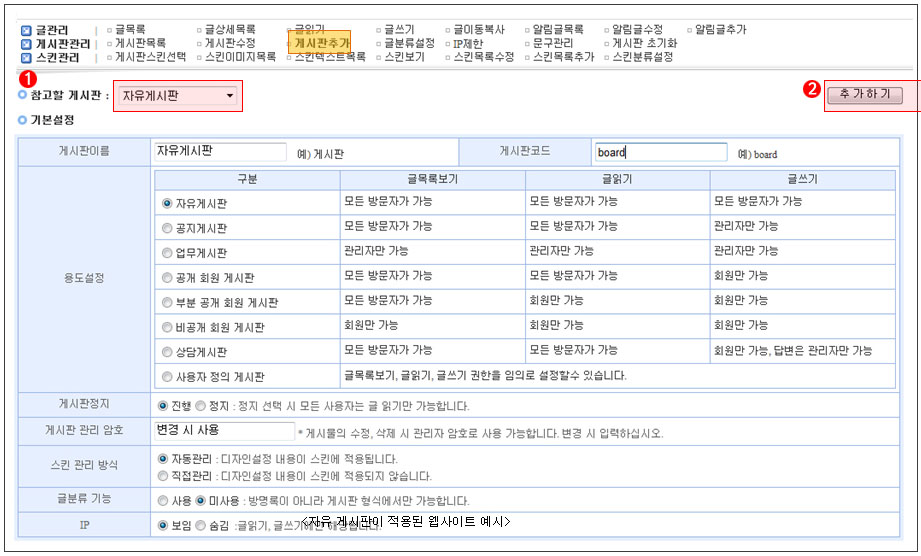921x556 pixels.
Task: Open the 스킨보기 link
Action: [x=404, y=58]
